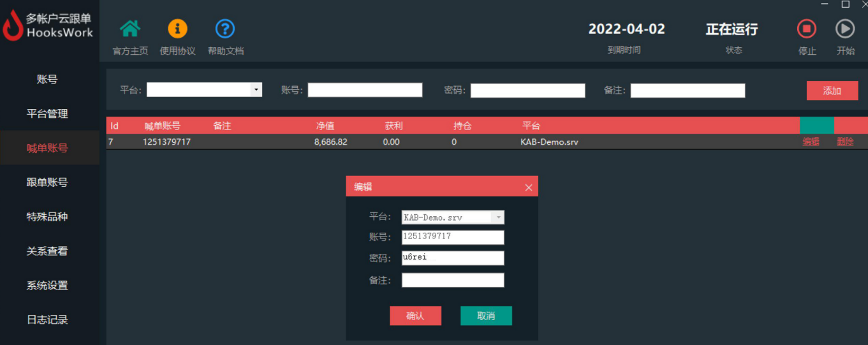Viewport: 868px width, 345px height.
Task: Click the red 添加 button
Action: 832,91
